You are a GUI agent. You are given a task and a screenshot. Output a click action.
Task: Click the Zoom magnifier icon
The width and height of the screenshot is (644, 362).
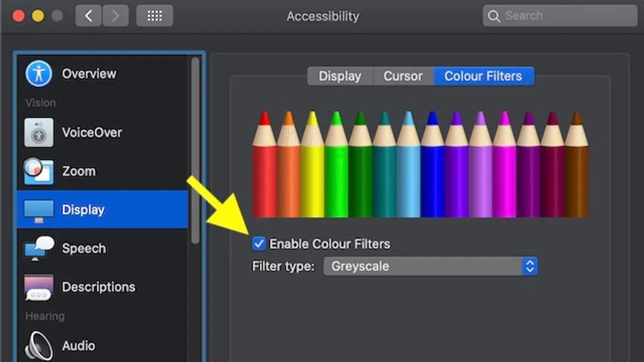pyautogui.click(x=39, y=171)
